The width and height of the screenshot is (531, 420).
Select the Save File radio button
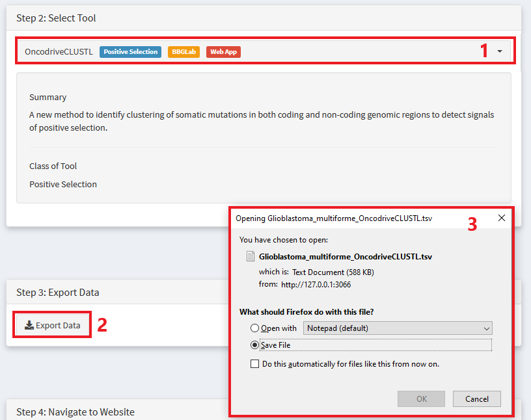254,345
